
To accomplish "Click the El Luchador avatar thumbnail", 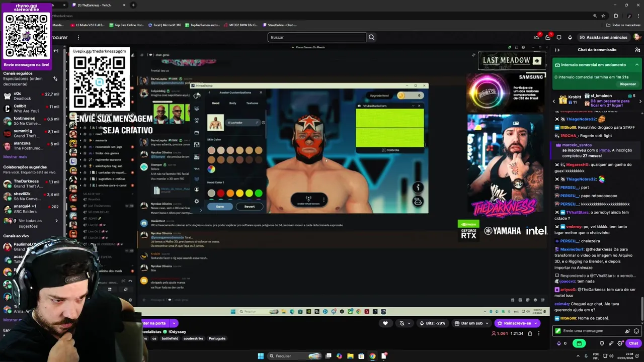I will [x=215, y=123].
